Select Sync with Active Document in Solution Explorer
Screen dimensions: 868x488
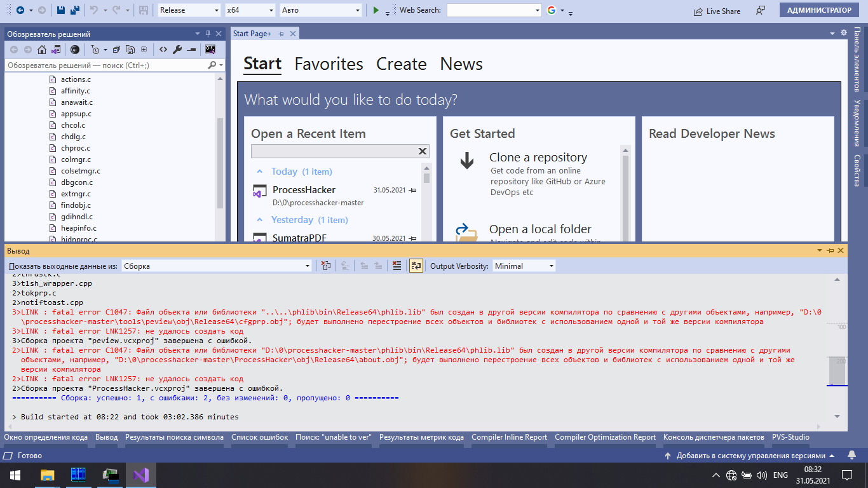(55, 49)
